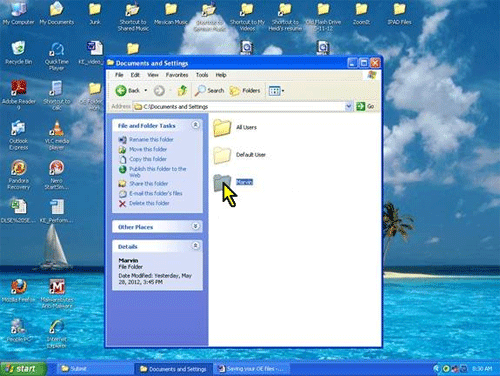Open the Views dropdown button
The height and width of the screenshot is (376, 500).
(276, 91)
